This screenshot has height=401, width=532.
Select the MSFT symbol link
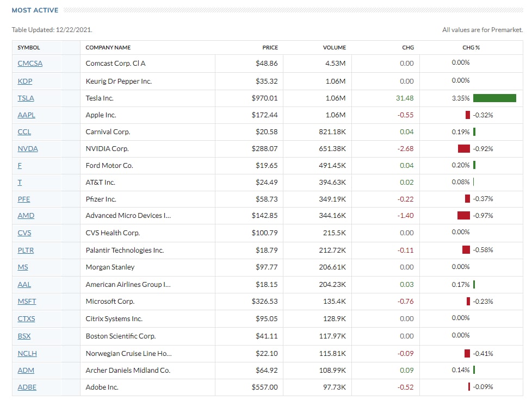click(27, 301)
